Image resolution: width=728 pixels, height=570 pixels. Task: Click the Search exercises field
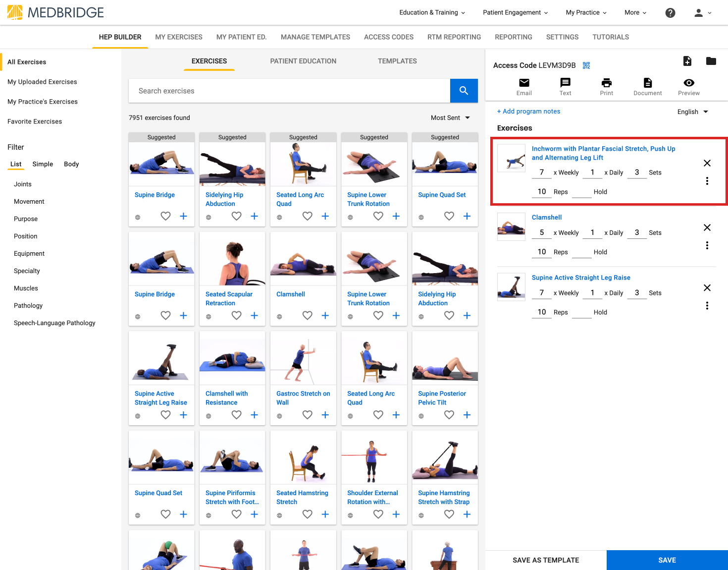pos(289,91)
